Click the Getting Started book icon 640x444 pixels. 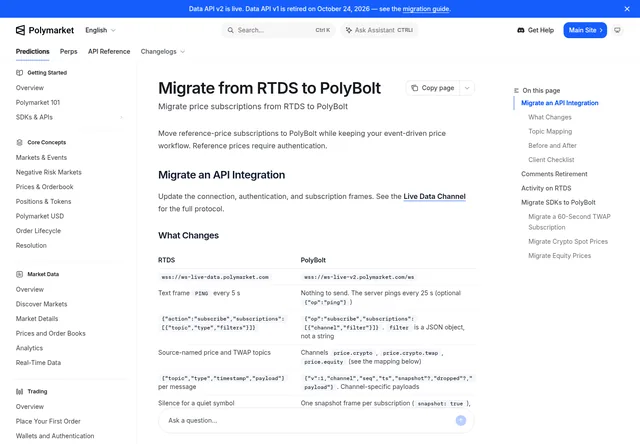(x=19, y=73)
